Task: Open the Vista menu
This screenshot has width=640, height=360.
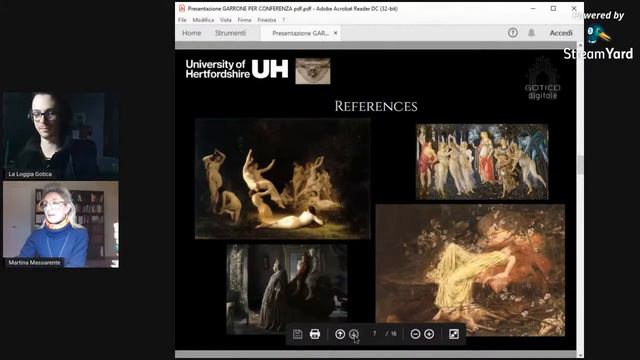Action: click(x=225, y=20)
